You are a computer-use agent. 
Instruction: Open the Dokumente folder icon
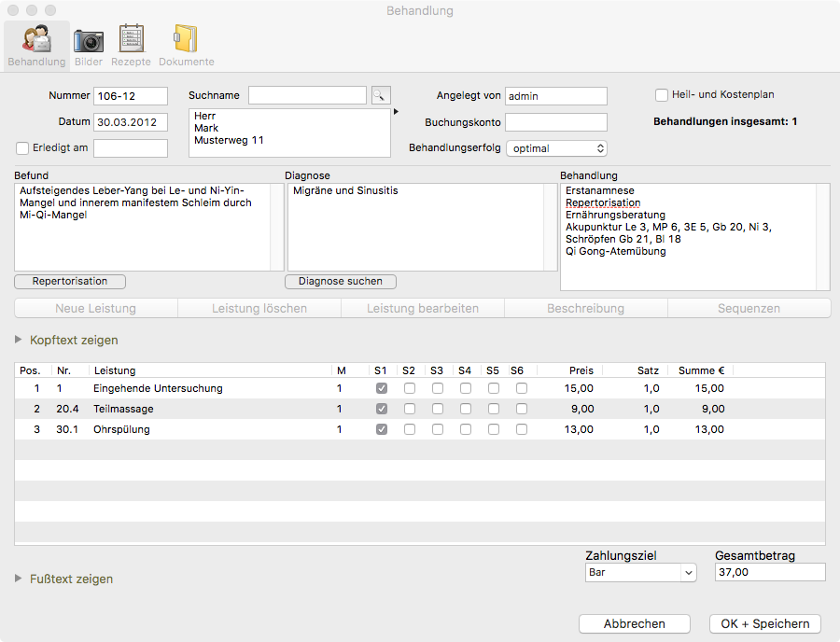click(x=186, y=42)
